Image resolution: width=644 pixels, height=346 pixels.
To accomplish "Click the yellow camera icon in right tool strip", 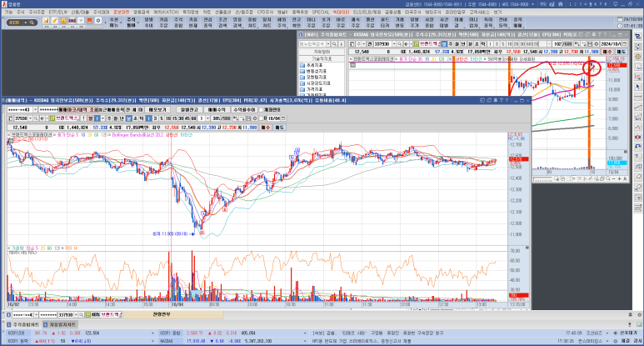I will click(637, 57).
